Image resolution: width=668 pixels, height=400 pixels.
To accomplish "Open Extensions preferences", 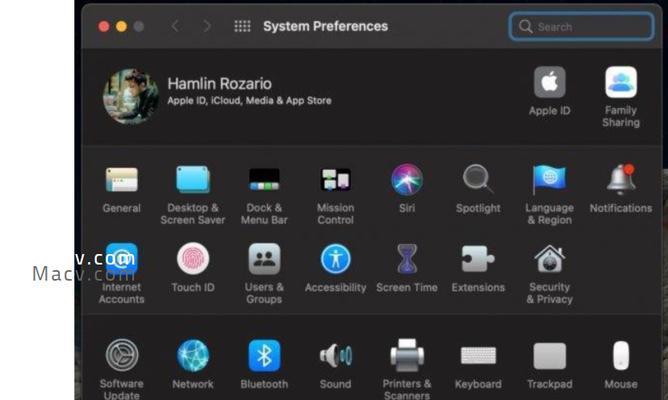I will point(478,259).
